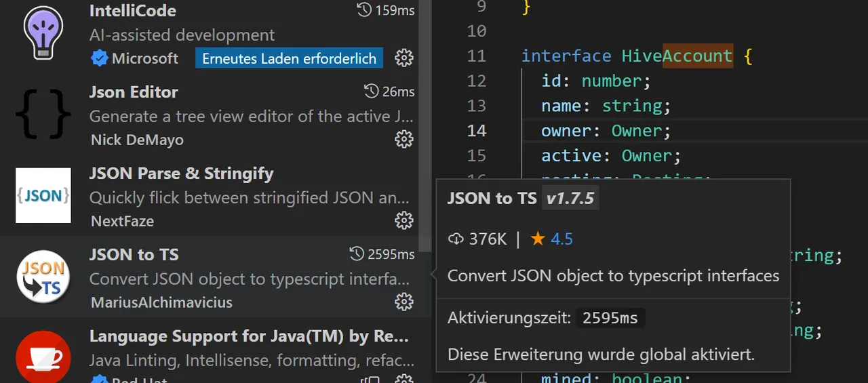Click the Microsoft publisher name

pyautogui.click(x=145, y=58)
